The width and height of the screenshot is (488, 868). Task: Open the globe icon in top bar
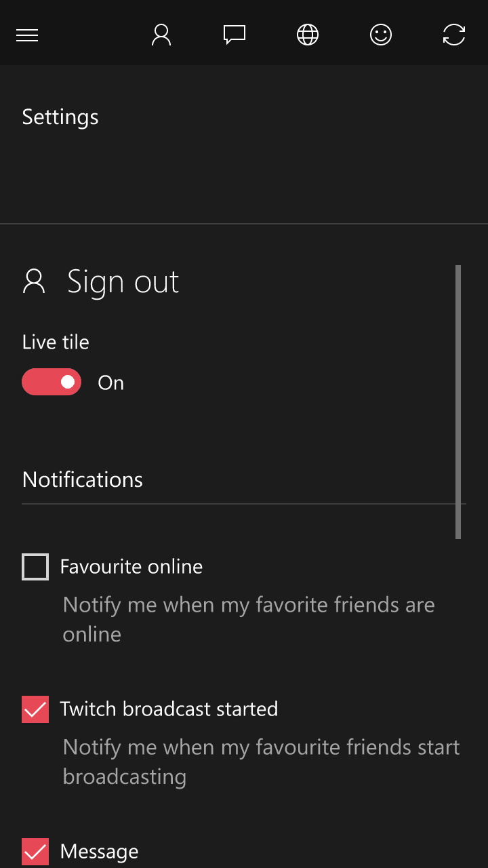(x=308, y=35)
